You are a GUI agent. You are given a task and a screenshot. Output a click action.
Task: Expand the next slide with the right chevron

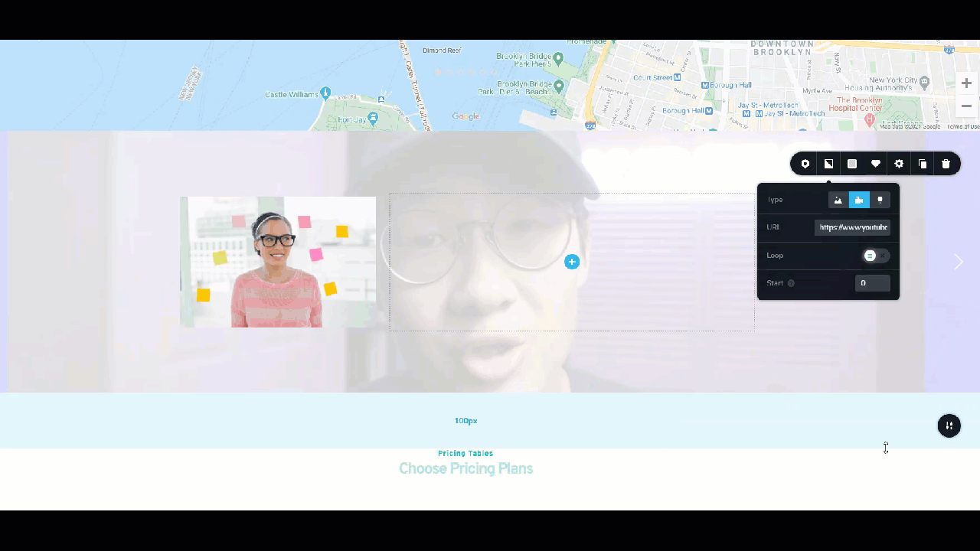(959, 262)
